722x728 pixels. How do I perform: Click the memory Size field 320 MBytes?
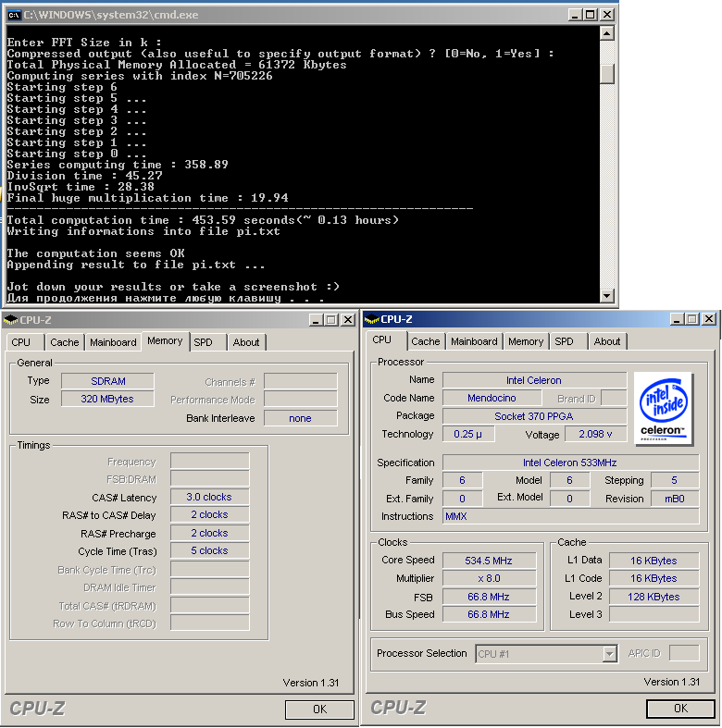coord(107,399)
